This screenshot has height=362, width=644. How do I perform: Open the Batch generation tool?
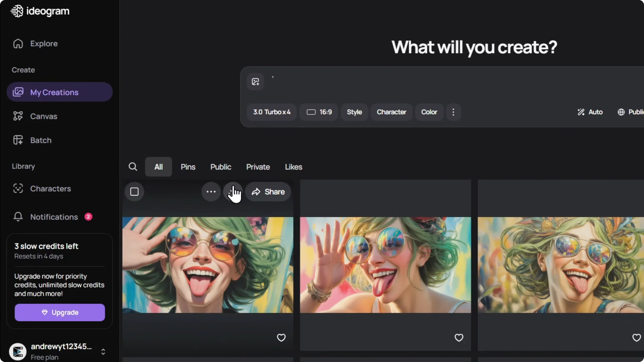coord(41,140)
